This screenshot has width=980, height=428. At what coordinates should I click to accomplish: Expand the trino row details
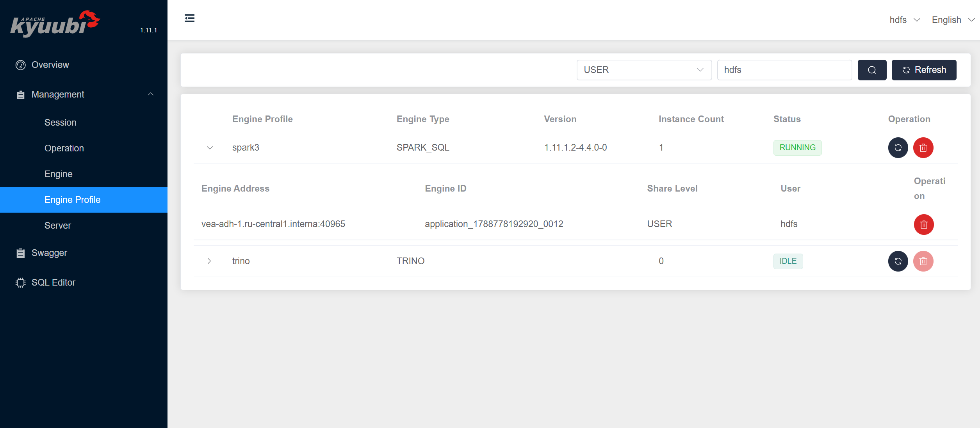209,261
